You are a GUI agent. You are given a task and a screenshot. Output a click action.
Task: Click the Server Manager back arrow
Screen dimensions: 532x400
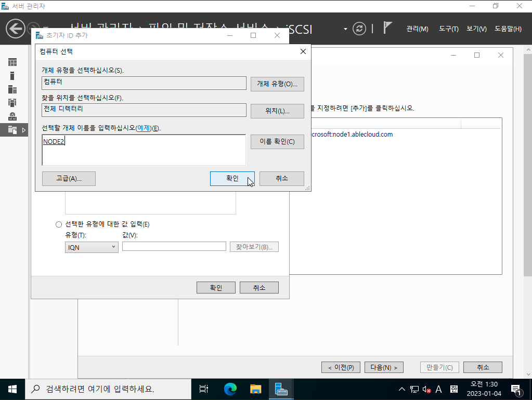(15, 29)
